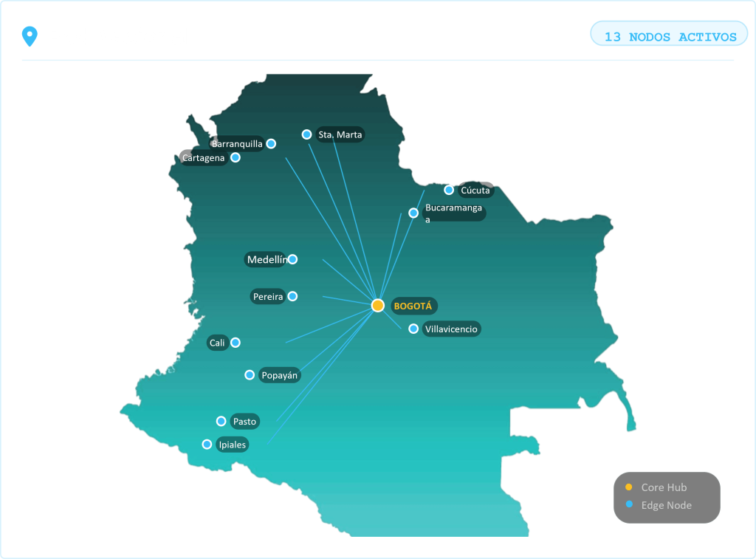756x559 pixels.
Task: Click the 13 Nodos Activos badge
Action: (x=670, y=36)
